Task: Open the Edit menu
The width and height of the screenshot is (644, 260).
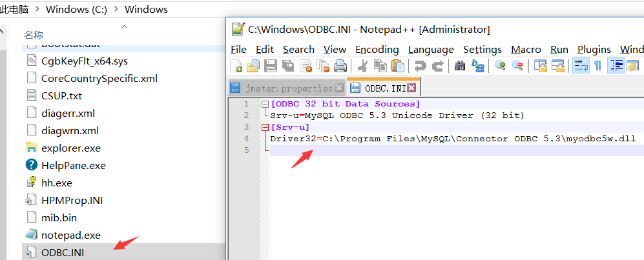Action: (x=264, y=50)
